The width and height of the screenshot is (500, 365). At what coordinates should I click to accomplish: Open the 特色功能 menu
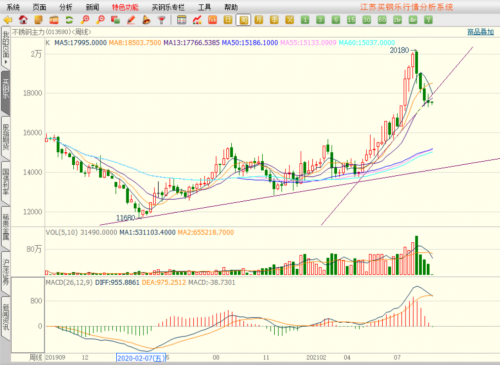pyautogui.click(x=125, y=7)
